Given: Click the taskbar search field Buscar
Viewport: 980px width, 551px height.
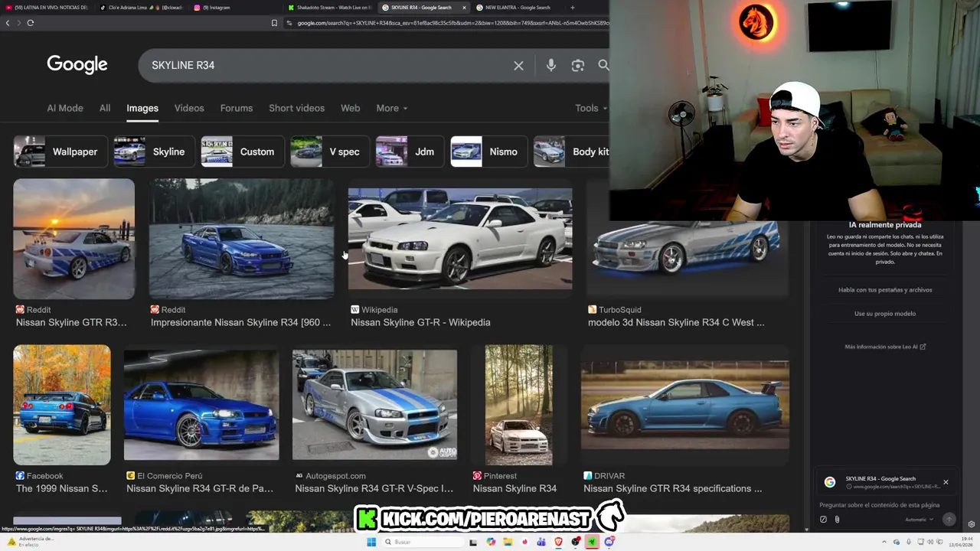Looking at the screenshot, I should pos(421,542).
